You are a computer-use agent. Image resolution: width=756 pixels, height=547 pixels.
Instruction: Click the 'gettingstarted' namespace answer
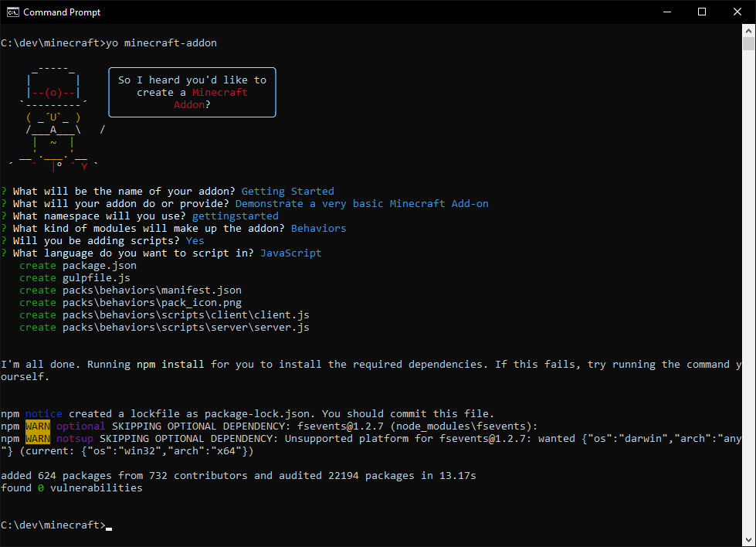[x=235, y=216]
